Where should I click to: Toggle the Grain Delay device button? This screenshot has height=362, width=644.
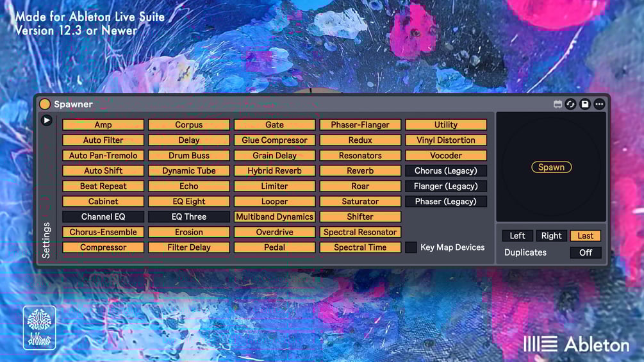[x=274, y=156]
